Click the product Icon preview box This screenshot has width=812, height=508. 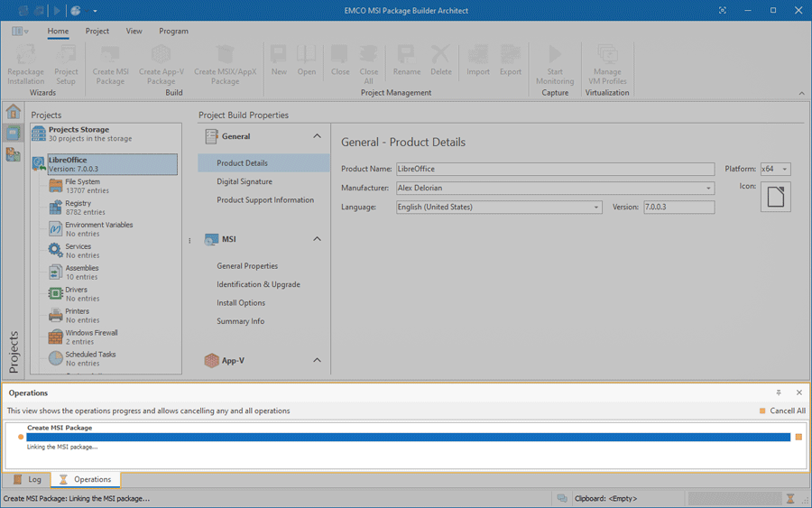[775, 197]
